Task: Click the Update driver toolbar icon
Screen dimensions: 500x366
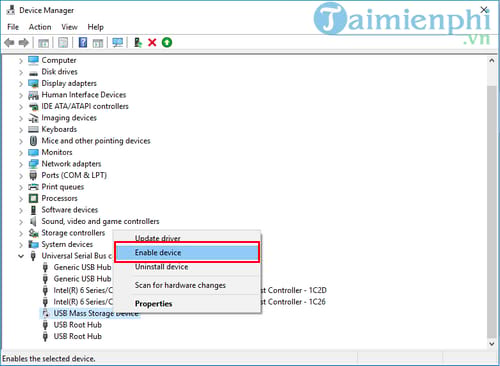Action: pos(138,43)
